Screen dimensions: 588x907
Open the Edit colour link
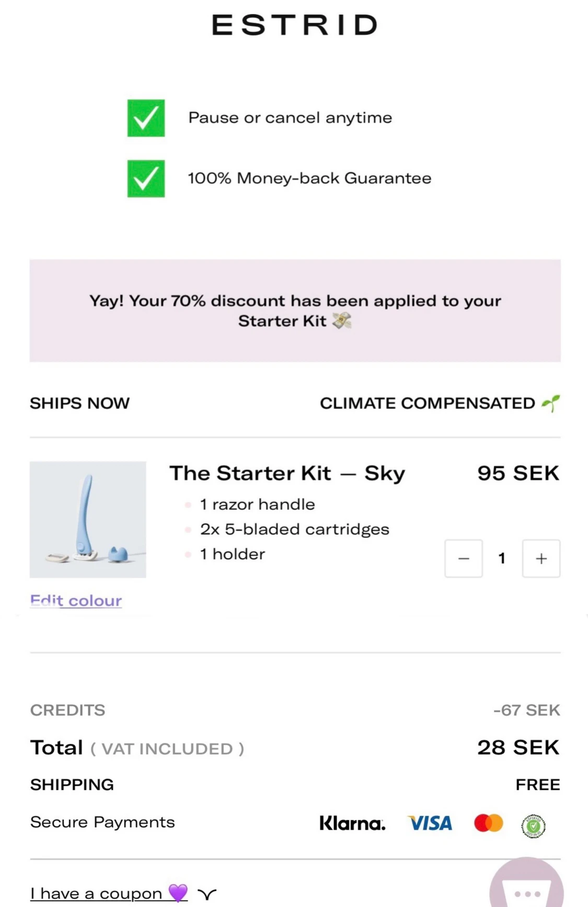coord(76,600)
